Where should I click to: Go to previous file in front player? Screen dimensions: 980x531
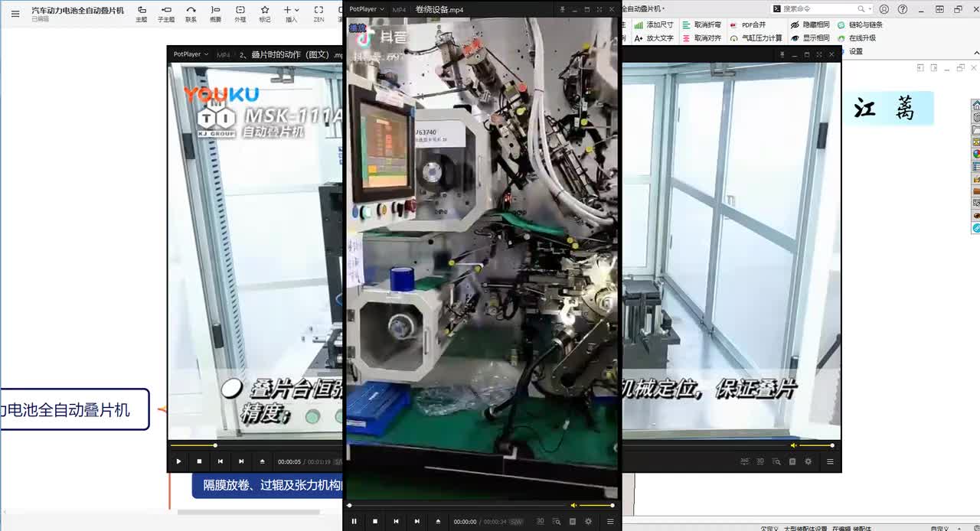pos(396,521)
